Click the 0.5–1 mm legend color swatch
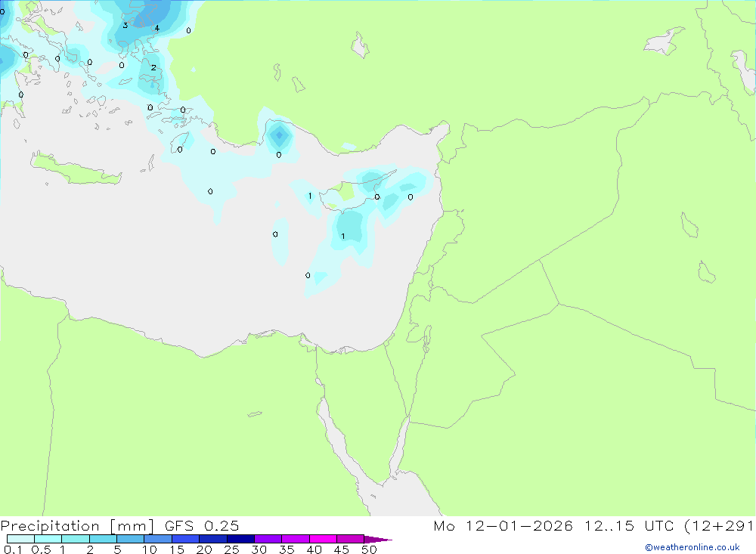756x554 pixels. click(48, 539)
